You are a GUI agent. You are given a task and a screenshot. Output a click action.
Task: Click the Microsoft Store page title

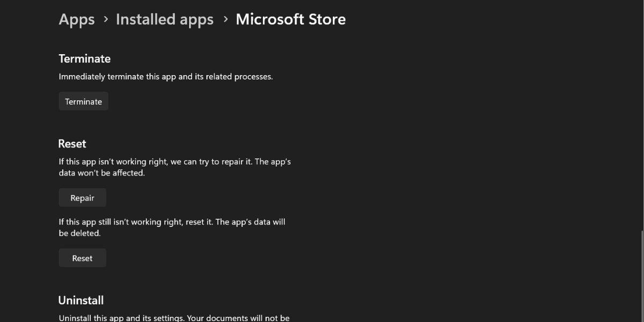[x=290, y=19]
